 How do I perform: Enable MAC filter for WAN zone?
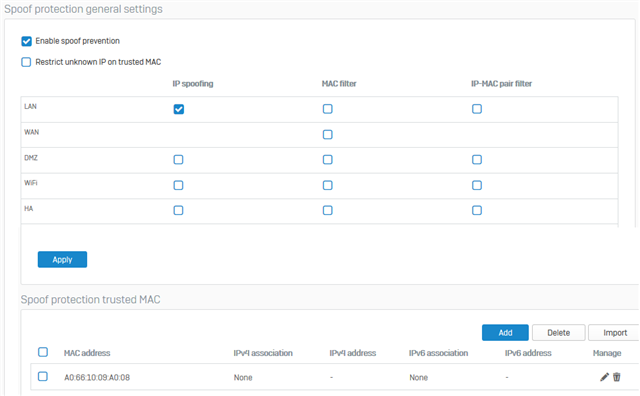[328, 134]
